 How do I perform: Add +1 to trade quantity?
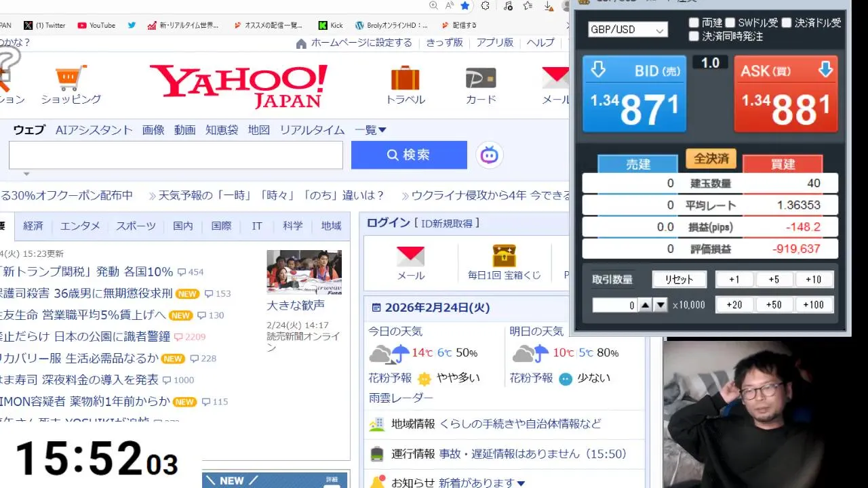(734, 279)
